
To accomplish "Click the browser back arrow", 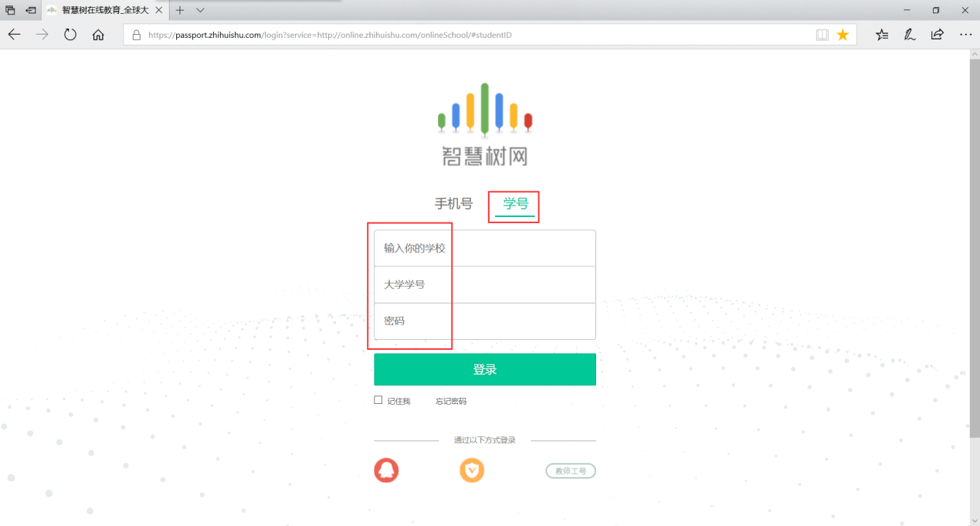I will point(14,35).
